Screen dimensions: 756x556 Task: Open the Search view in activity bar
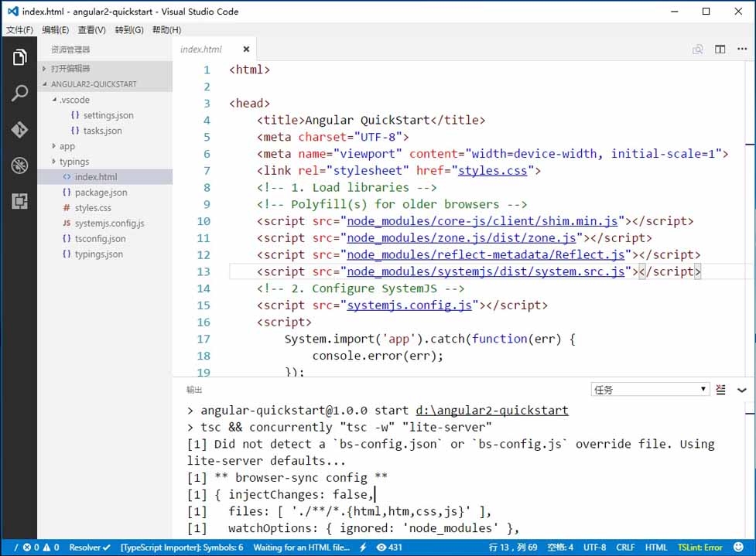tap(19, 94)
